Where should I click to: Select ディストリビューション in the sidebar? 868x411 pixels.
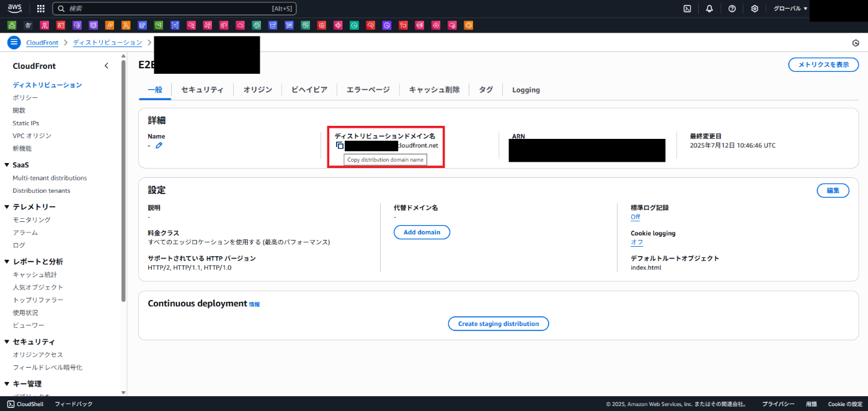(x=47, y=85)
